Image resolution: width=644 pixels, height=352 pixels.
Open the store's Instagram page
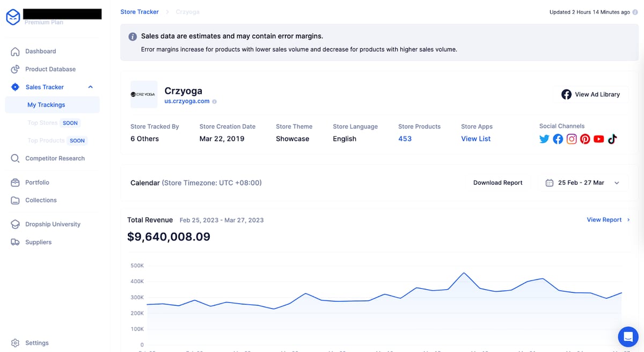tap(572, 139)
